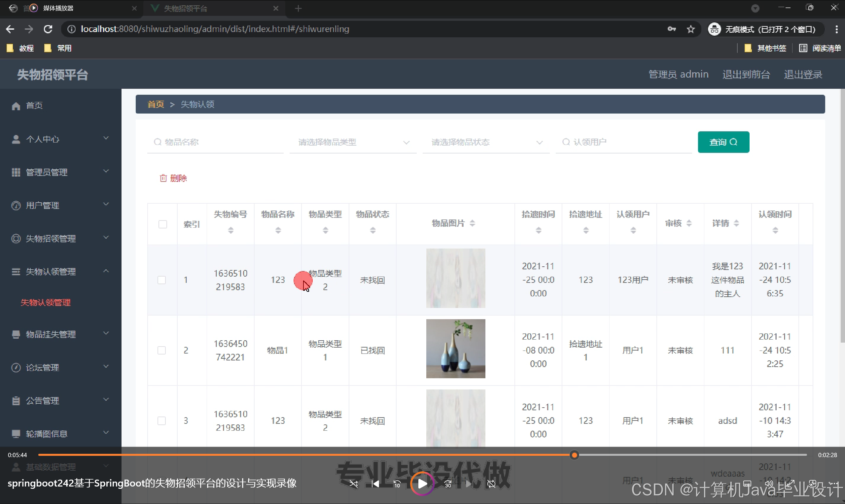Sort by 物品图片 column arrows
Screen dimensions: 845x504
point(472,223)
